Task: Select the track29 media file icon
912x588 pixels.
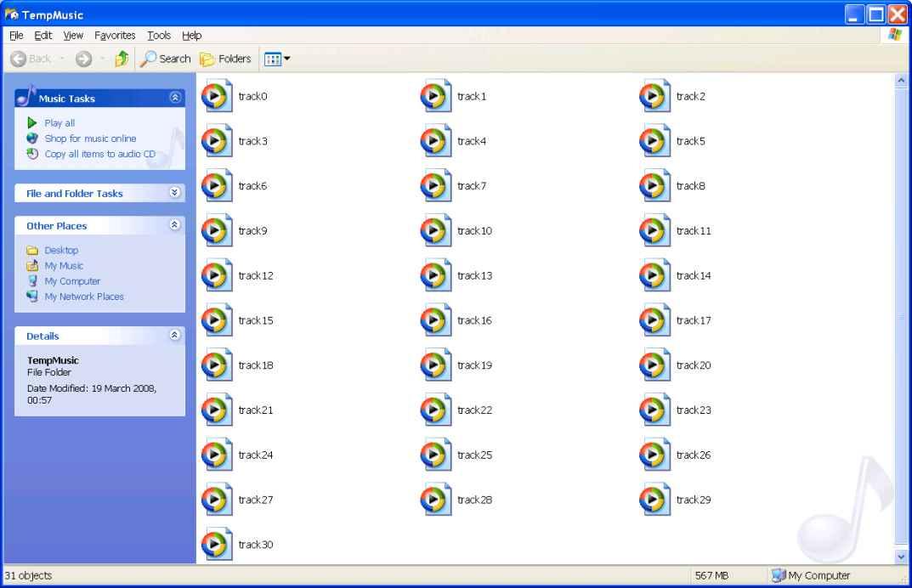Action: [x=654, y=500]
